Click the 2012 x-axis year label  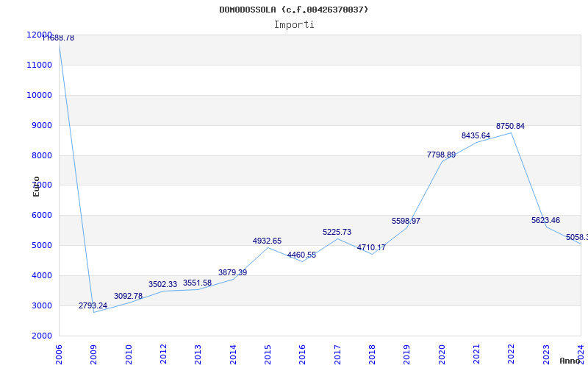(x=163, y=355)
